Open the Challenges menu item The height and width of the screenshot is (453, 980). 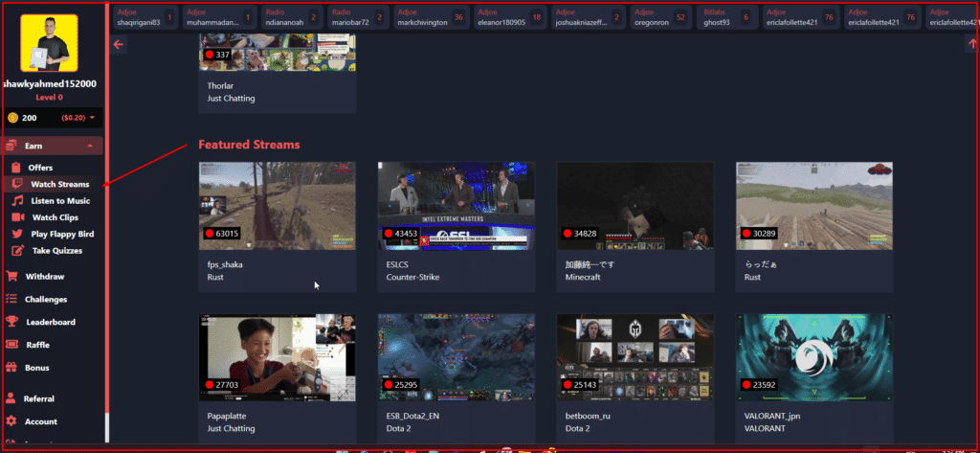point(46,299)
